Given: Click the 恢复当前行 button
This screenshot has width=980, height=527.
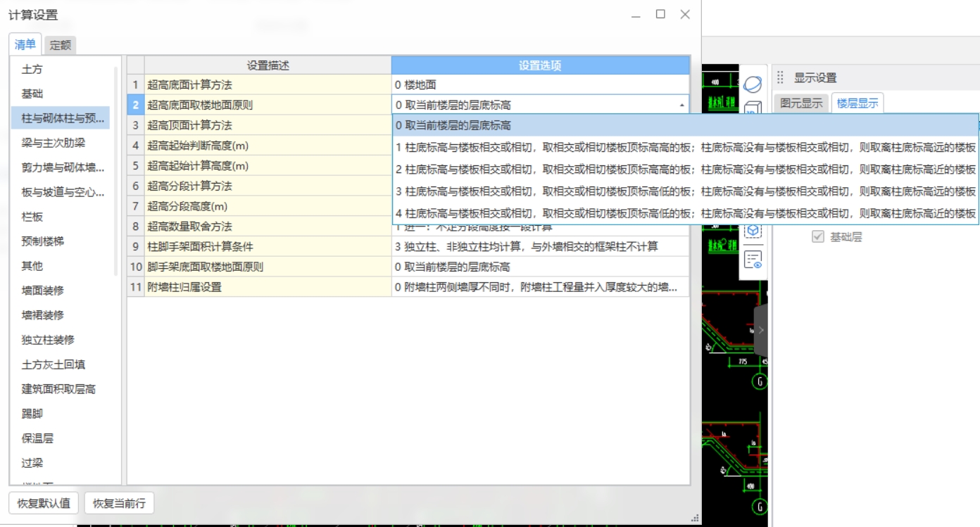Looking at the screenshot, I should (119, 503).
